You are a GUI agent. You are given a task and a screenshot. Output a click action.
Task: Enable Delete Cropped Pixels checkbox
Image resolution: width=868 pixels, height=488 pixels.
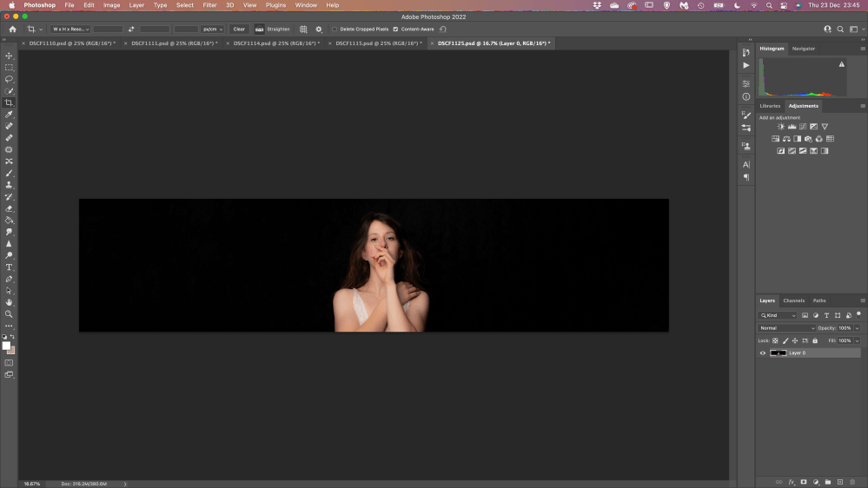[335, 29]
